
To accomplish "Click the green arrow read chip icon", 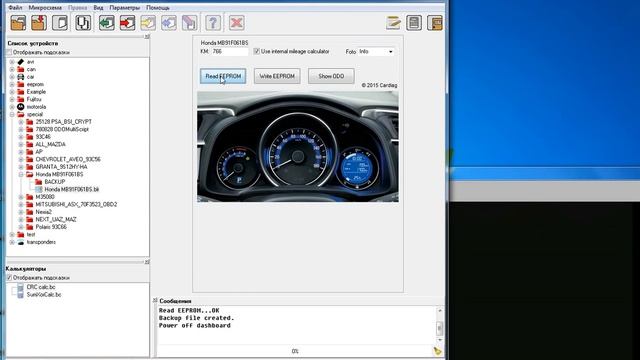I will point(107,23).
